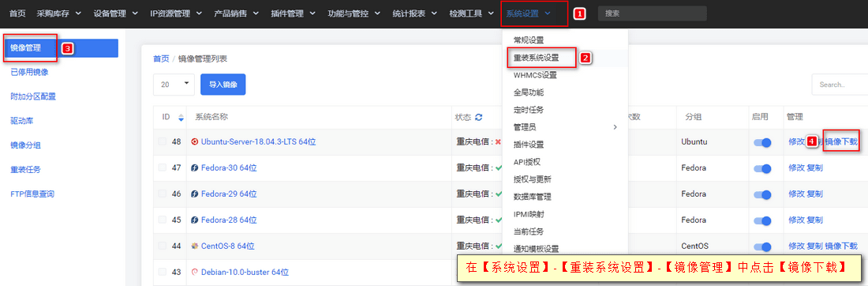Expand the 管理员 submenu arrow
This screenshot has height=286, width=868.
(x=615, y=127)
